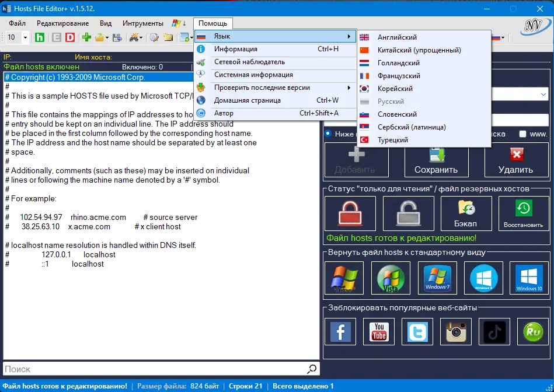Click the 'Помощь' menu header
554x392 pixels.
212,23
